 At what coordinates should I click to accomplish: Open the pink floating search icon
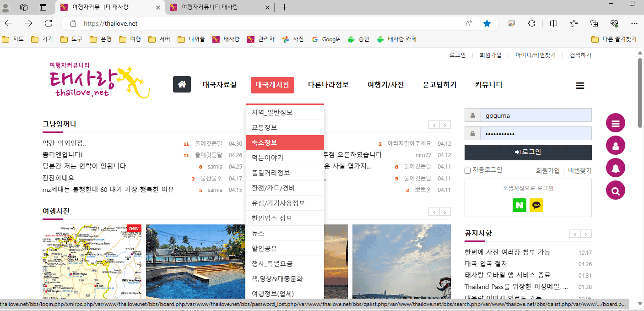[615, 191]
